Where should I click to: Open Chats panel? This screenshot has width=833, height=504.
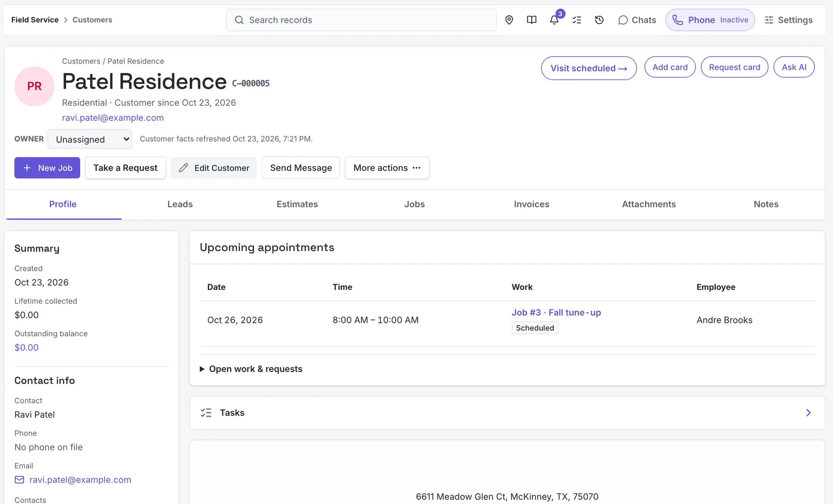click(637, 20)
